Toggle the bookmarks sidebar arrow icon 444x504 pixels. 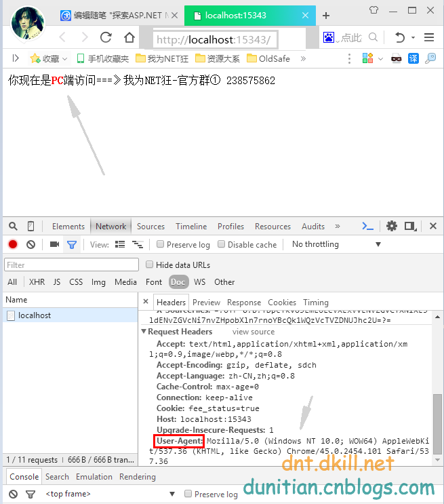(16, 58)
